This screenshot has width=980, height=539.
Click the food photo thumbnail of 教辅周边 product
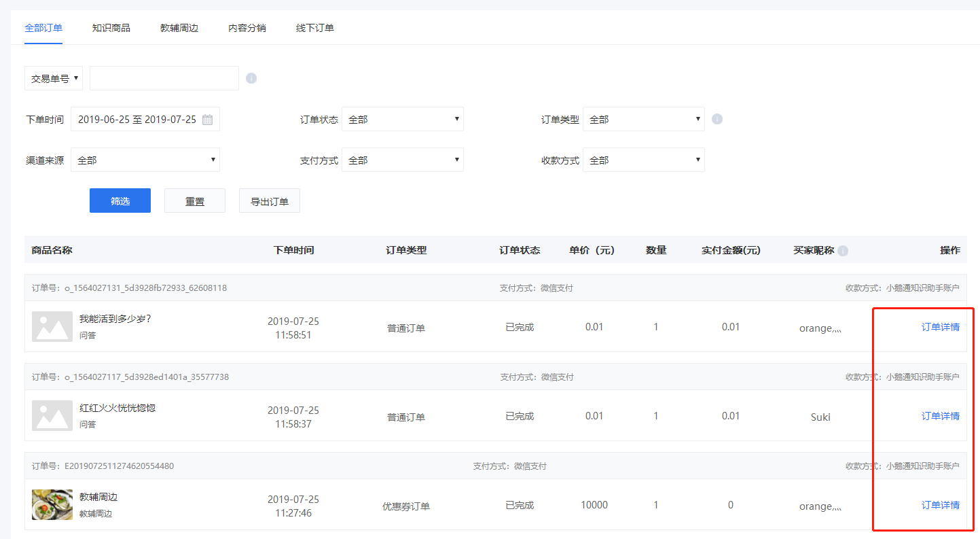52,504
